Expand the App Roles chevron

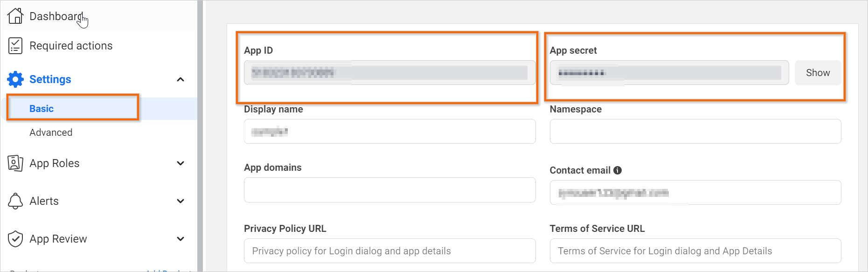point(181,163)
